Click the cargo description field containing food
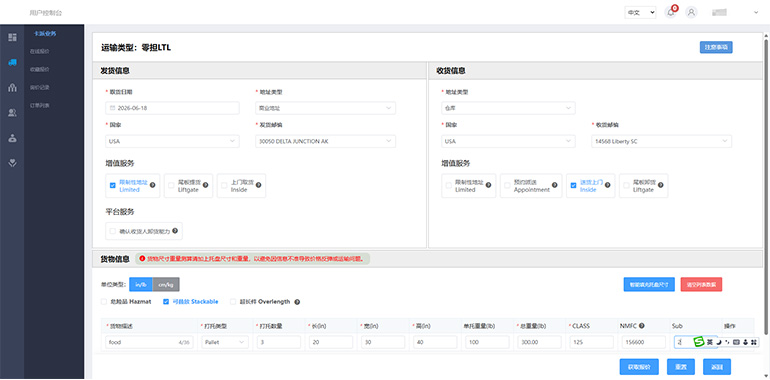770x380 pixels. tap(149, 342)
